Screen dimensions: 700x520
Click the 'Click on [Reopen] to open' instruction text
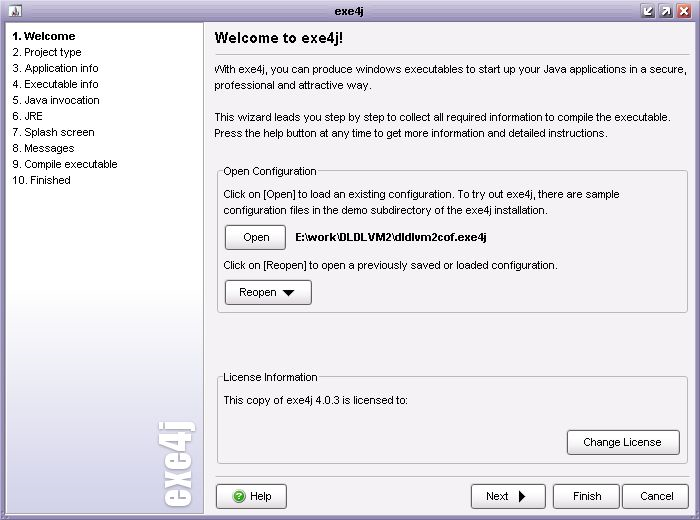click(x=390, y=266)
